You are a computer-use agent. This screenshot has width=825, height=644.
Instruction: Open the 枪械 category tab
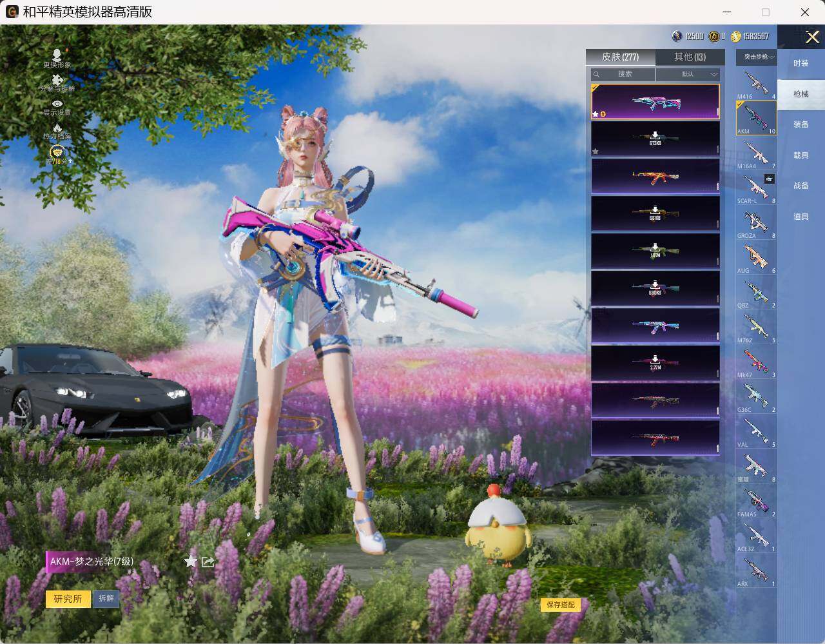[801, 94]
